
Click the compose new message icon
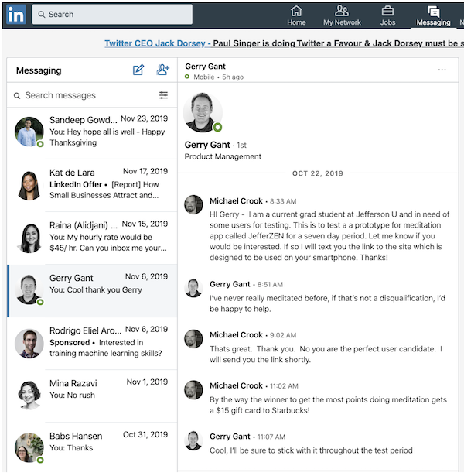click(x=138, y=70)
